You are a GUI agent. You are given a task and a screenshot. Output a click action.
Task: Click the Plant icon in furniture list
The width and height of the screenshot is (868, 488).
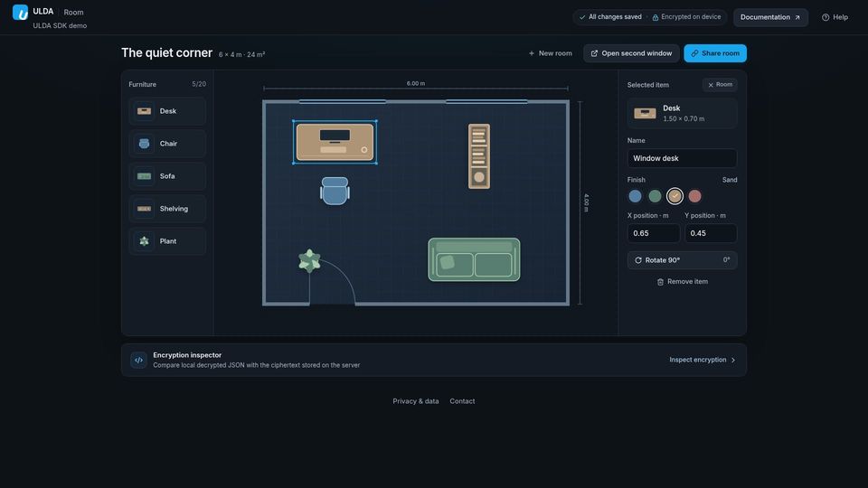coord(144,241)
